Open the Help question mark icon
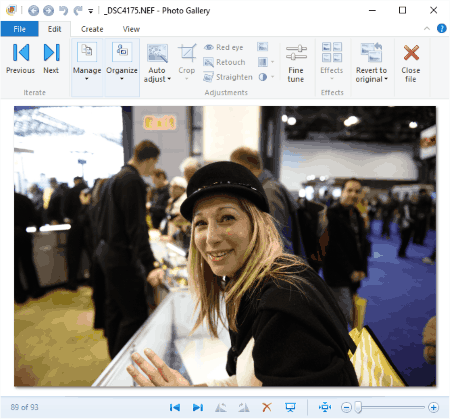Screen dimensions: 450x419 [442, 29]
